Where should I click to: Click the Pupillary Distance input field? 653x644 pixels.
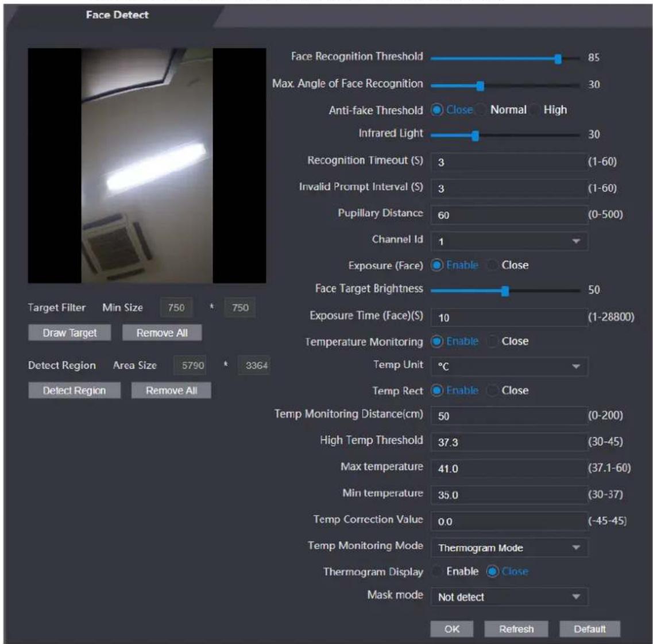(509, 215)
